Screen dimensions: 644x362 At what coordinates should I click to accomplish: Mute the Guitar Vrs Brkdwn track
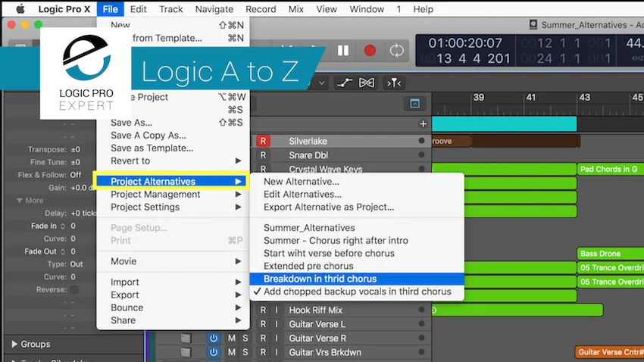tap(232, 352)
